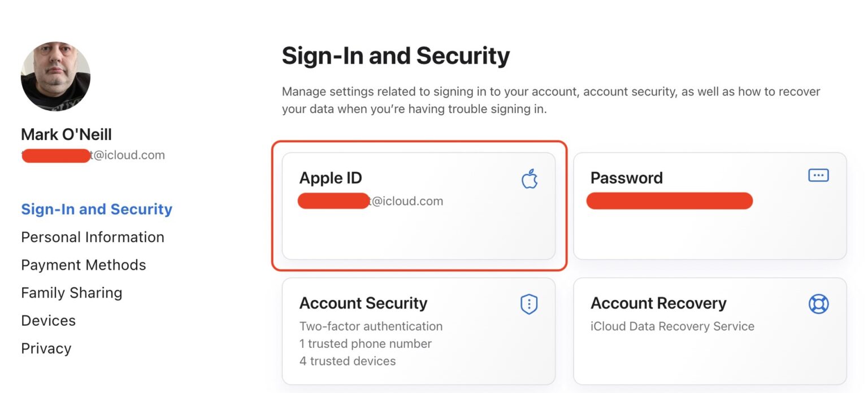
Task: Open the Password card title
Action: [x=626, y=178]
